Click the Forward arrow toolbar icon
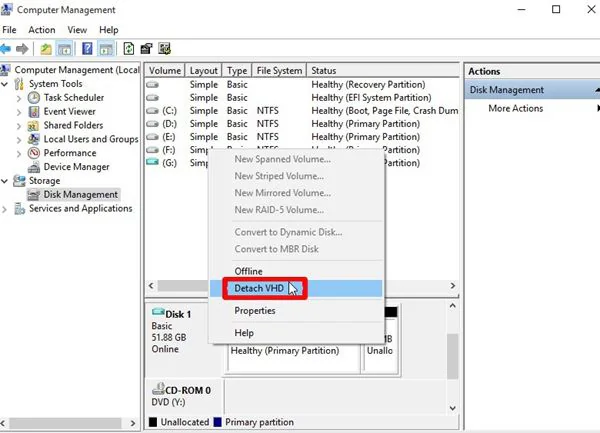This screenshot has width=600, height=433. 22,49
